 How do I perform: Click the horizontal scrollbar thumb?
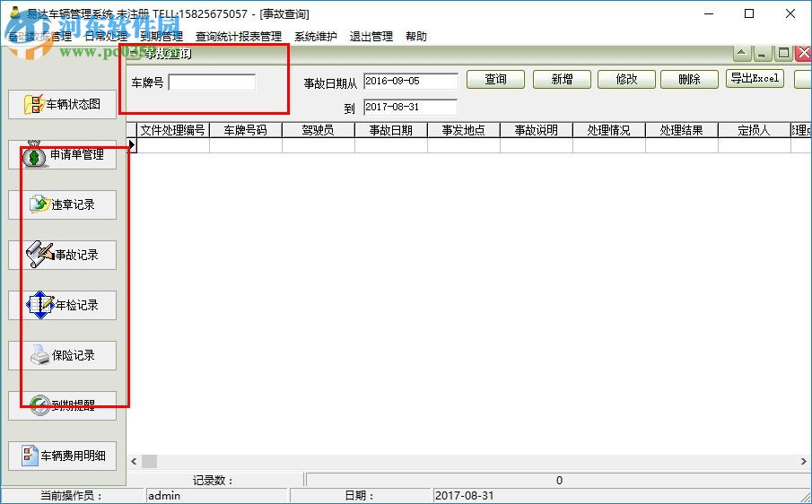tap(149, 461)
